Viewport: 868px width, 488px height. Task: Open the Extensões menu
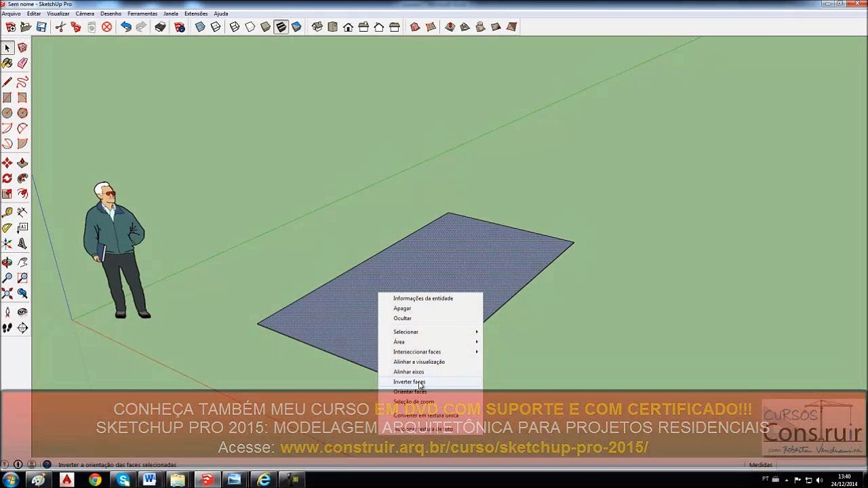coord(196,14)
